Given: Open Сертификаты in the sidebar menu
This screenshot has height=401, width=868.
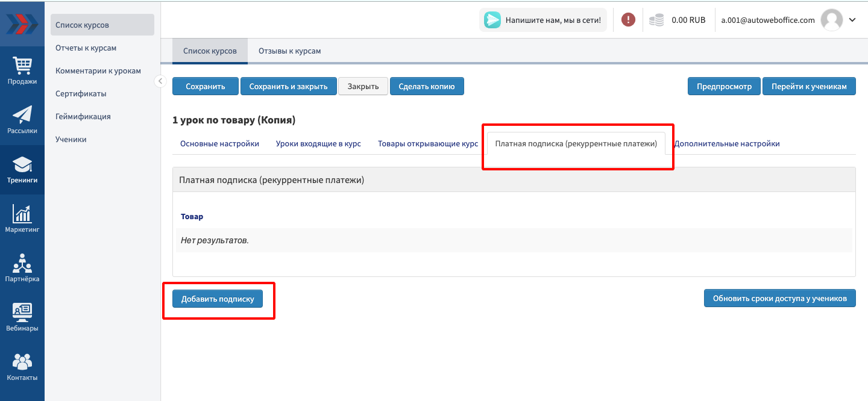Looking at the screenshot, I should tap(81, 93).
